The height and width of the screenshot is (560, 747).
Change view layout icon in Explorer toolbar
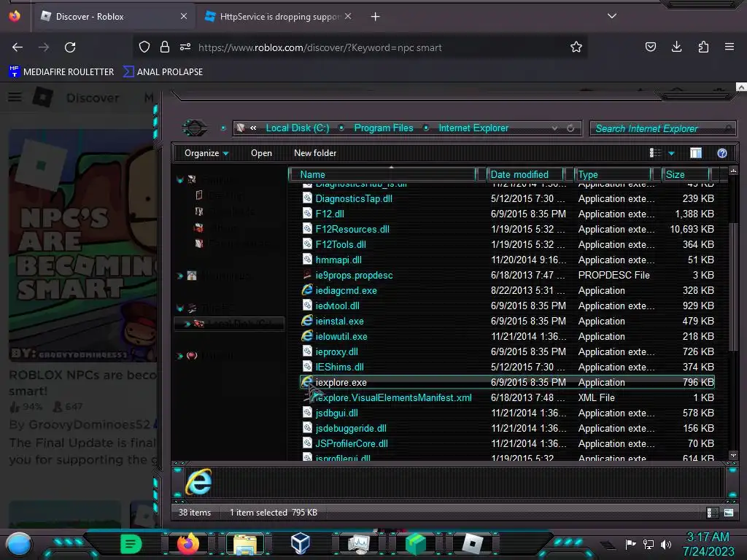click(x=655, y=153)
